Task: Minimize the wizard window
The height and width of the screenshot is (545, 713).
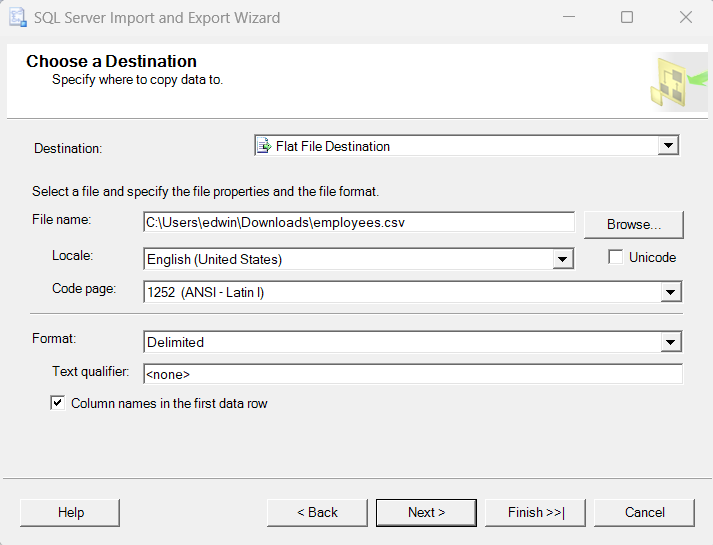Action: (x=569, y=17)
